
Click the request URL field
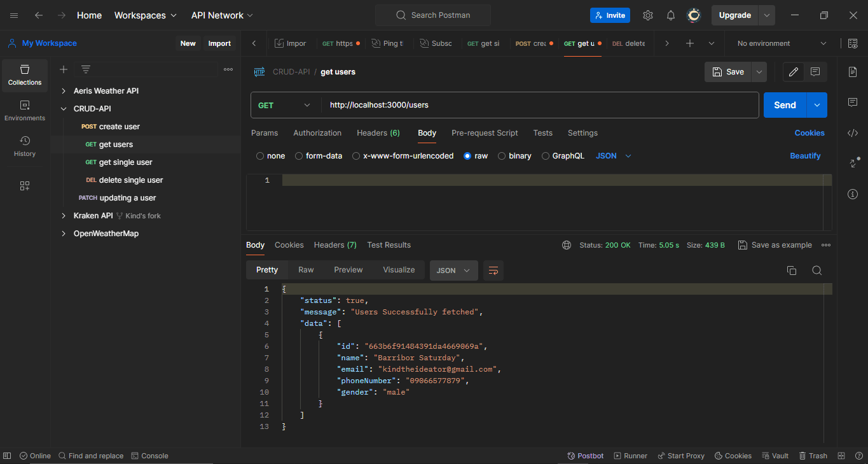540,105
